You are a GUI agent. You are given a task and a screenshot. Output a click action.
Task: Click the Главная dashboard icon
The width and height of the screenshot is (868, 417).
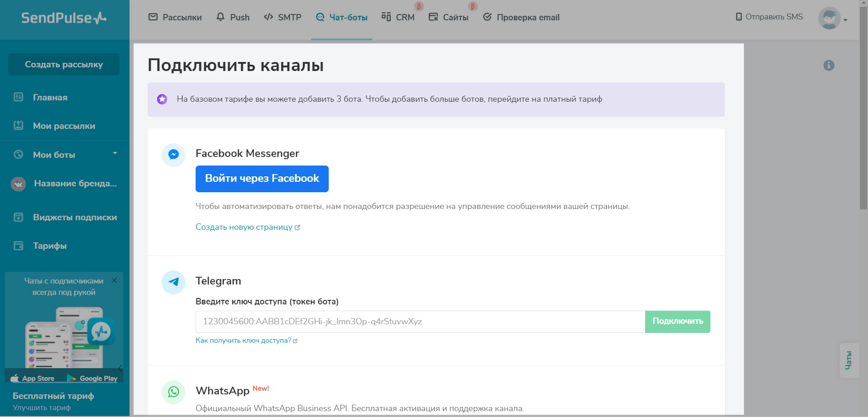(19, 97)
